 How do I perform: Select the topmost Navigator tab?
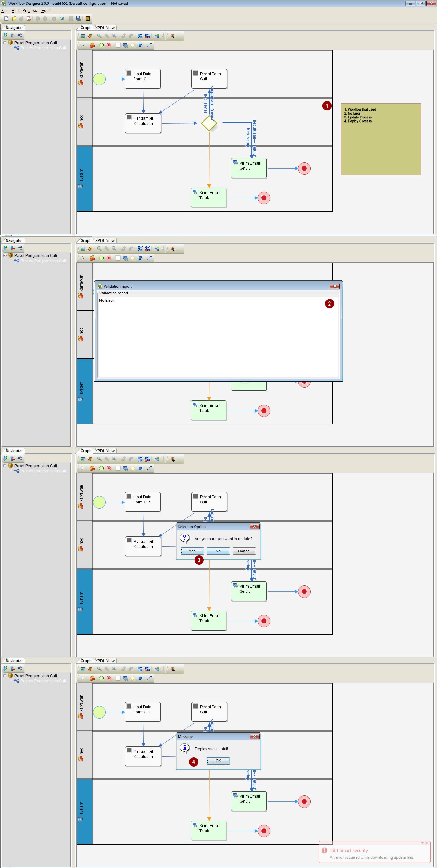(14, 28)
